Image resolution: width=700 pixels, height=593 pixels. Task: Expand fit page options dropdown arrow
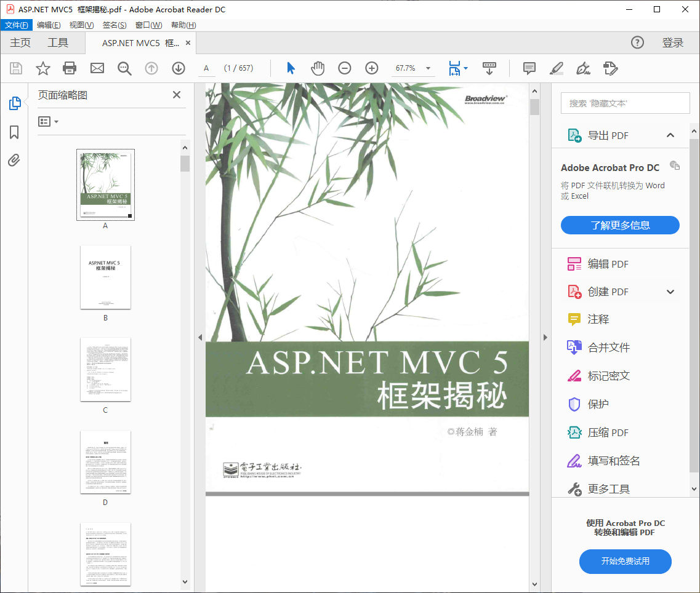[466, 68]
